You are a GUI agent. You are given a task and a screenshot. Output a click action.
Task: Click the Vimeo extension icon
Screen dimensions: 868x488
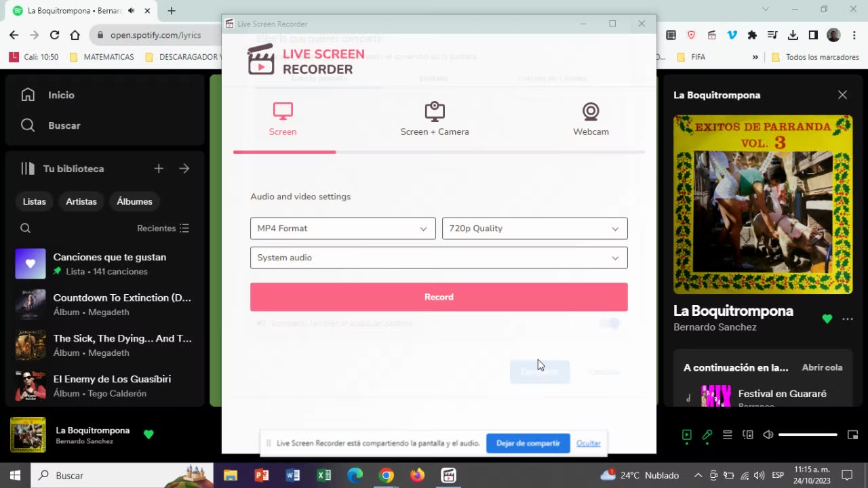(x=732, y=35)
